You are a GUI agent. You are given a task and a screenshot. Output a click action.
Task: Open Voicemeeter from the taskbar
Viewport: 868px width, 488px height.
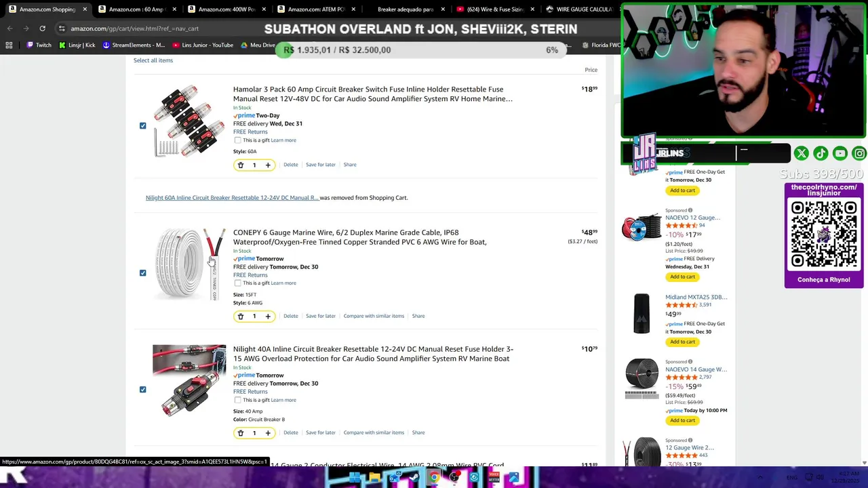point(494,478)
